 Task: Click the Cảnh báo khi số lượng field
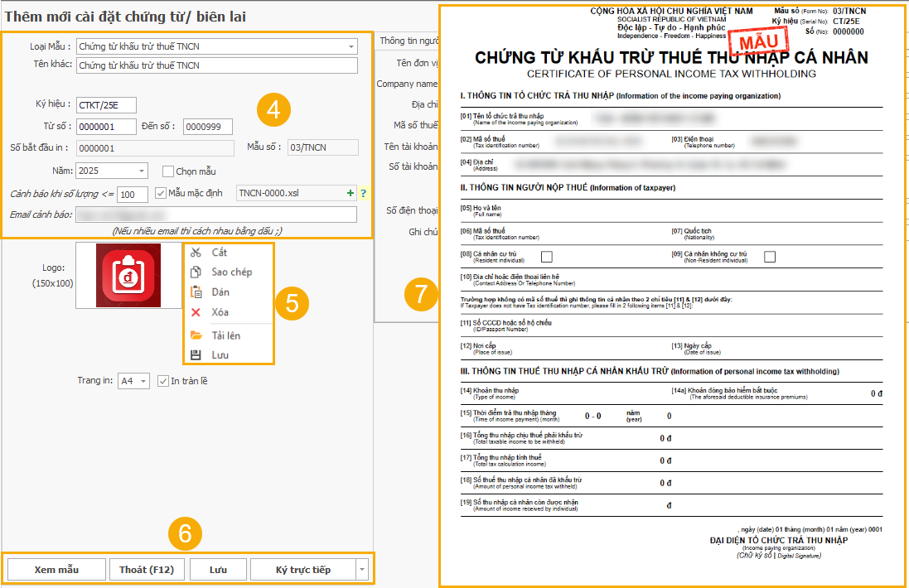coord(133,195)
